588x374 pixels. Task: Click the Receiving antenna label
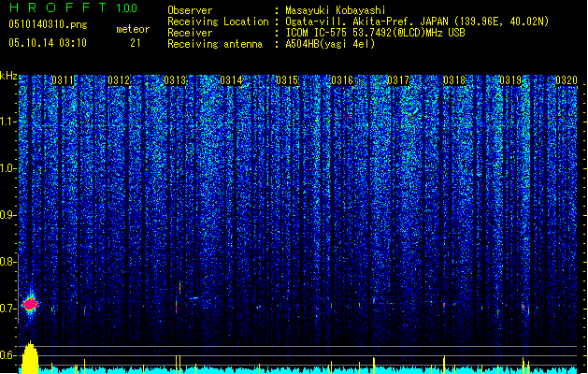click(x=215, y=44)
